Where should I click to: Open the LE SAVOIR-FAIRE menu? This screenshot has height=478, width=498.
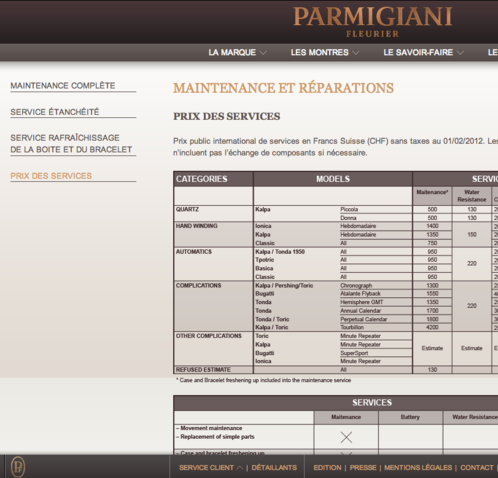[418, 52]
